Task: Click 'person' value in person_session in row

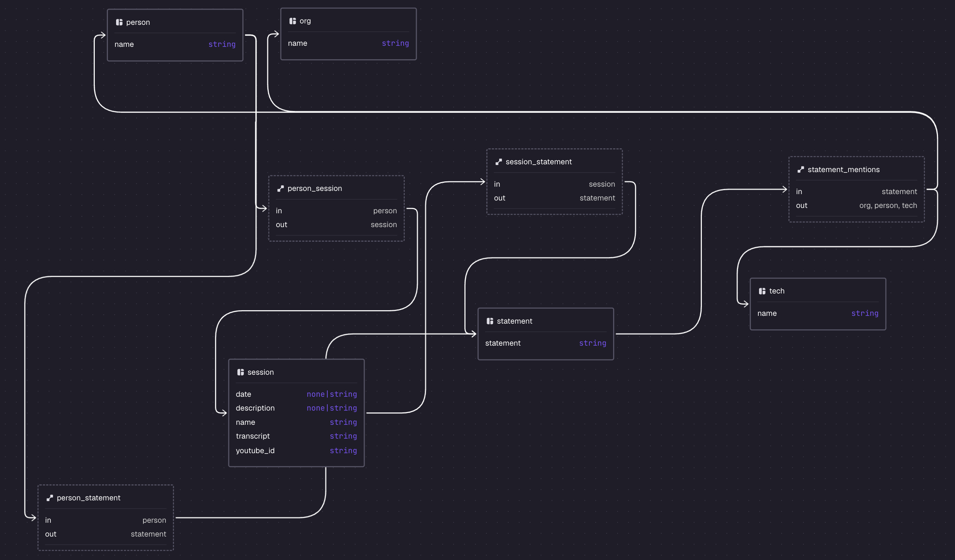Action: click(385, 211)
